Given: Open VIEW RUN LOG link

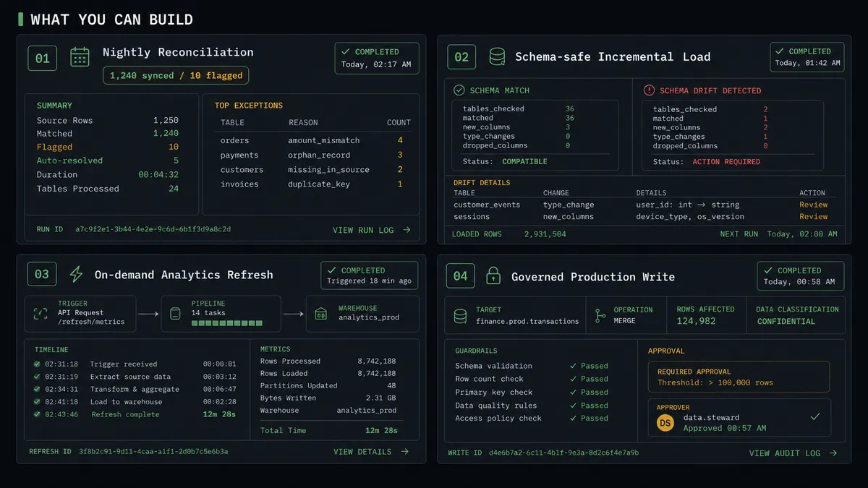Looking at the screenshot, I should point(371,230).
